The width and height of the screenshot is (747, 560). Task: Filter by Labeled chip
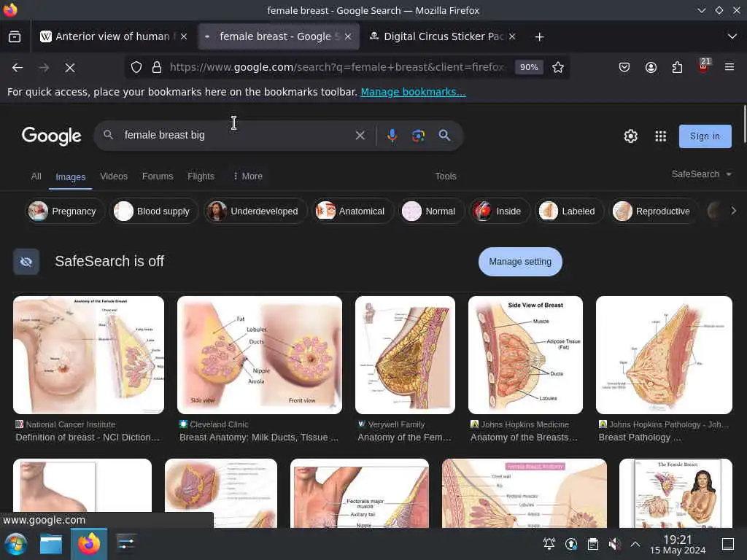pyautogui.click(x=569, y=211)
